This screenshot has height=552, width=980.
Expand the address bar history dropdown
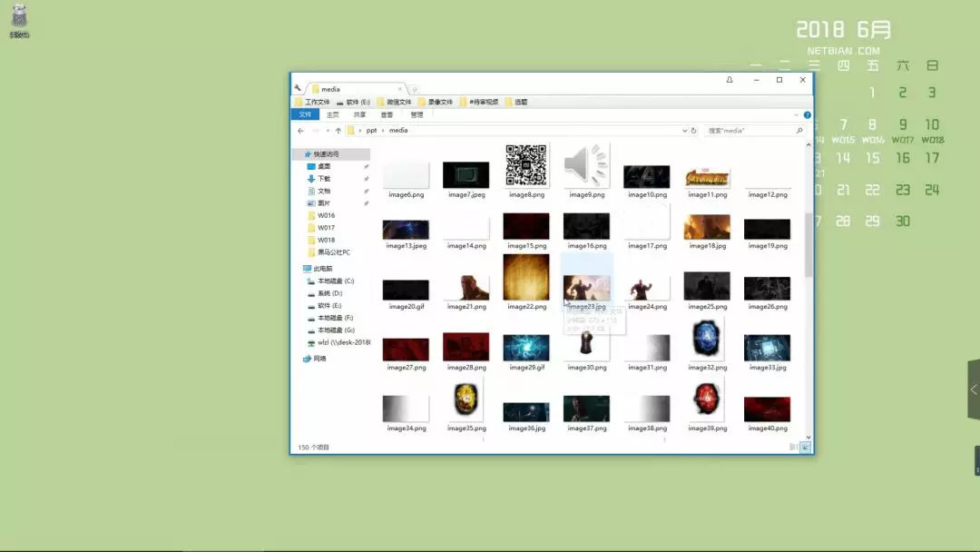[684, 131]
